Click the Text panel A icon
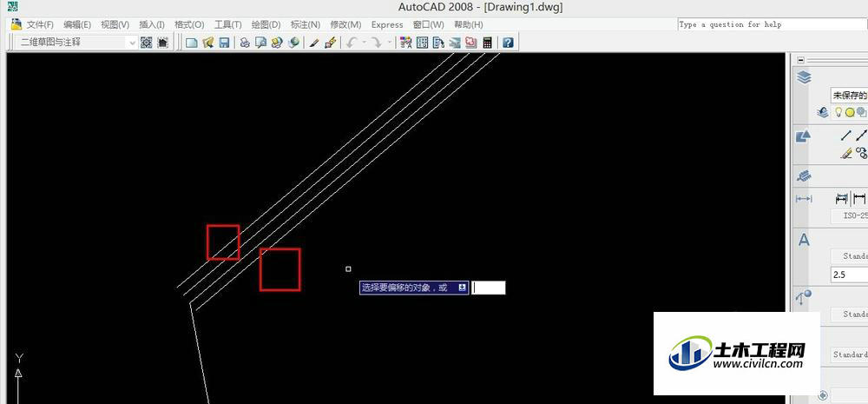The height and width of the screenshot is (404, 868). [x=803, y=240]
